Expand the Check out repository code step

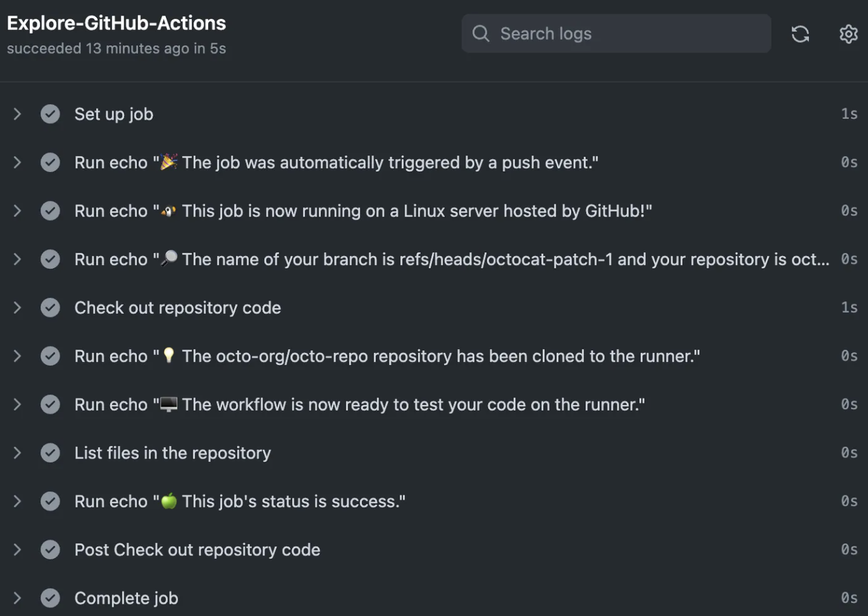17,307
